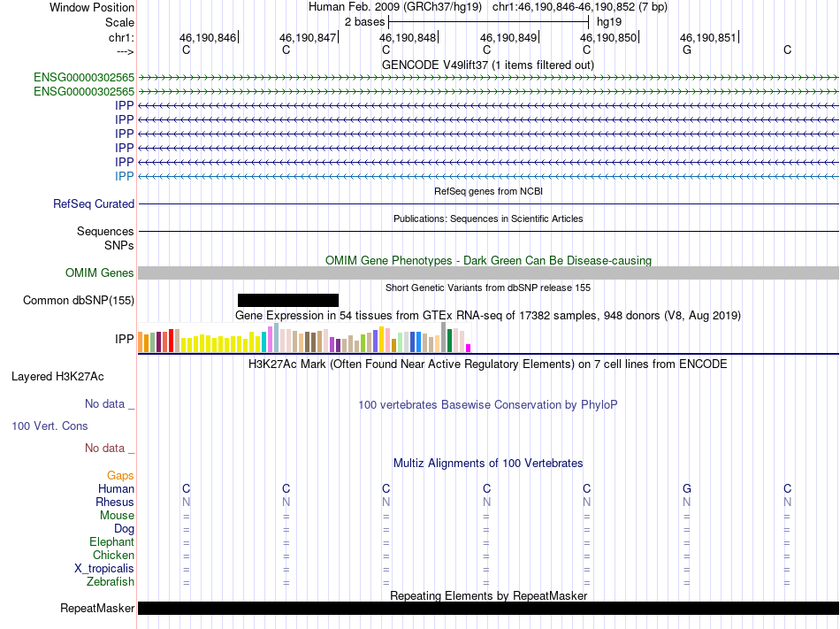Click the 'Mouse' alignment row label
This screenshot has width=840, height=629.
tap(117, 516)
